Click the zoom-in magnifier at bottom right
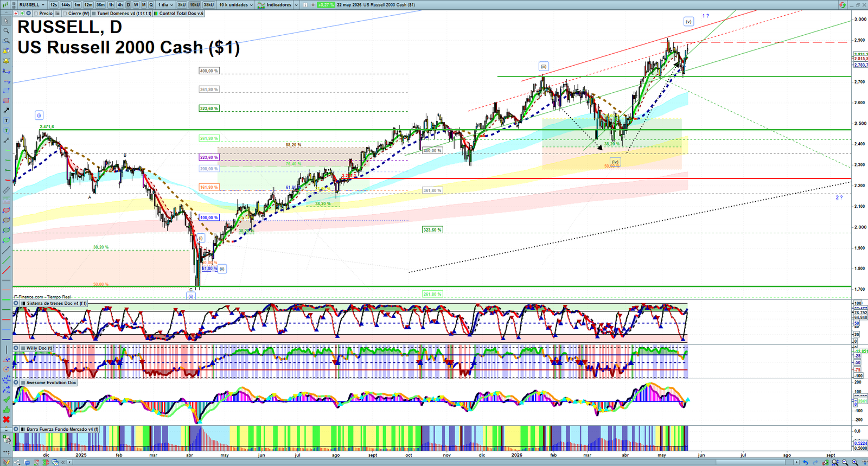Screen dimensions: 868x466 tap(855, 462)
